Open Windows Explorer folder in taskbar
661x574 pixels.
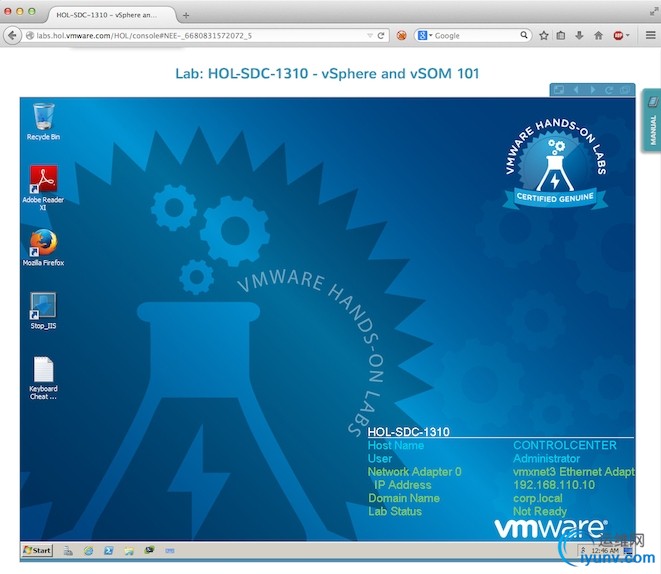pos(129,550)
